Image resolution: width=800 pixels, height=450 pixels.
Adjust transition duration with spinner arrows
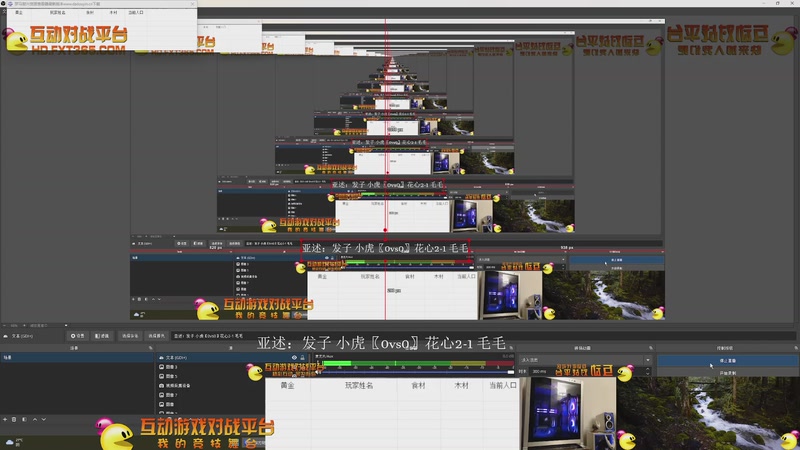648,371
